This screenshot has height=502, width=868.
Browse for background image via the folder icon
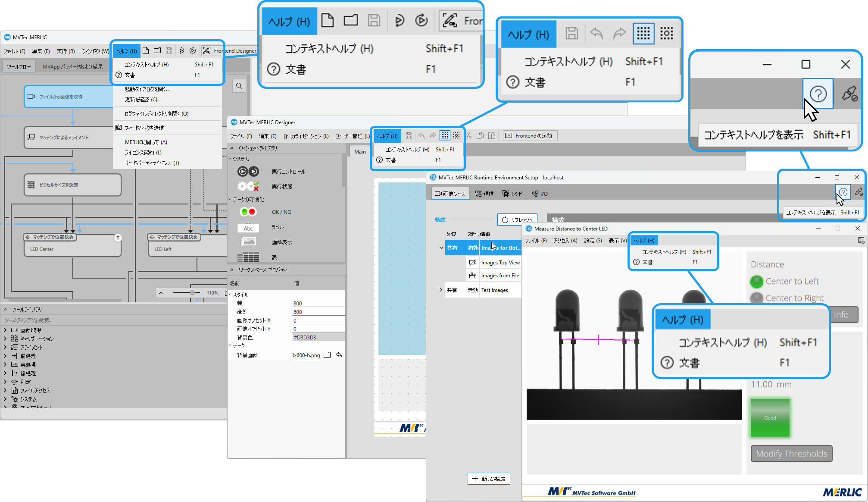click(327, 355)
